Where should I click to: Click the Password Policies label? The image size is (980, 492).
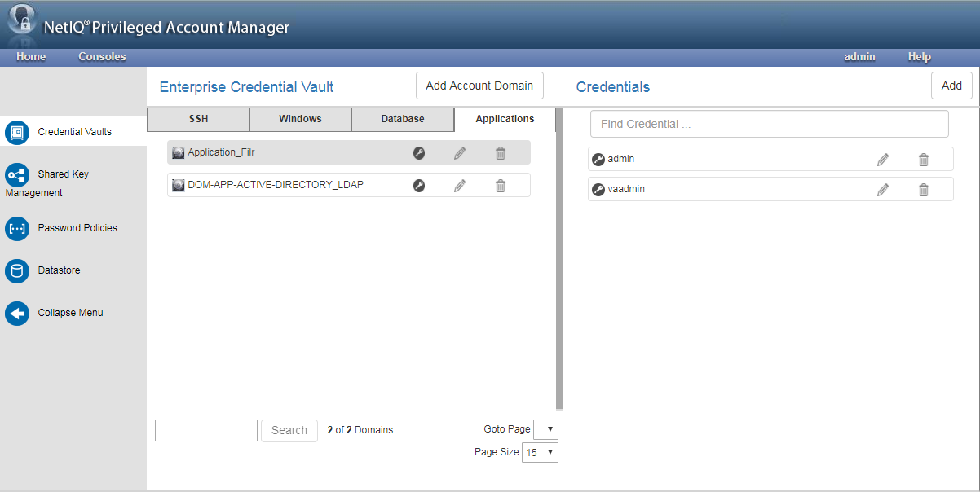pyautogui.click(x=77, y=228)
